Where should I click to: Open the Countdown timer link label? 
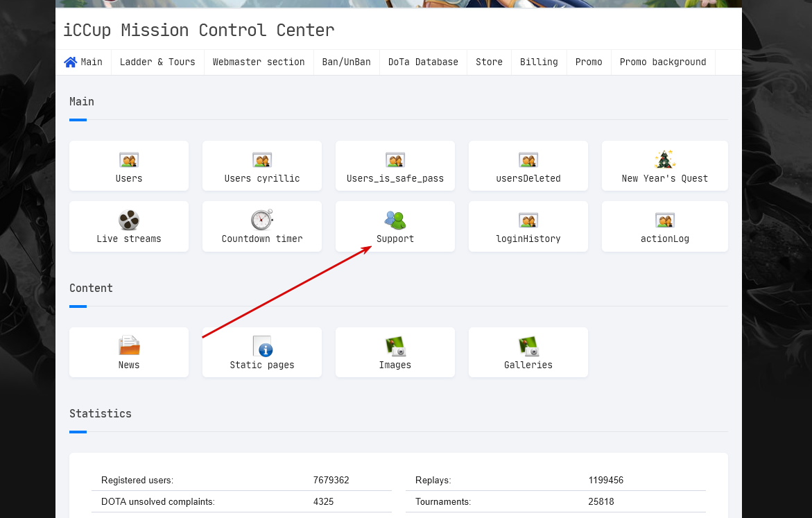tap(262, 239)
